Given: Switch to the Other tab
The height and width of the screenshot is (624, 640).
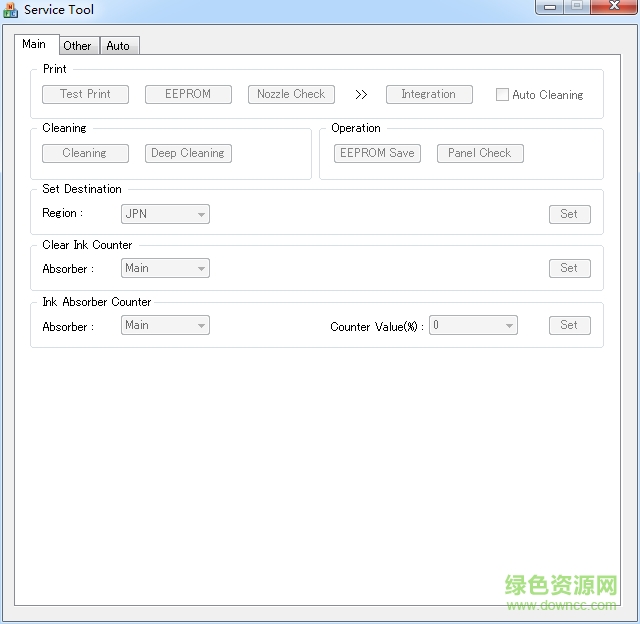Looking at the screenshot, I should (77, 45).
